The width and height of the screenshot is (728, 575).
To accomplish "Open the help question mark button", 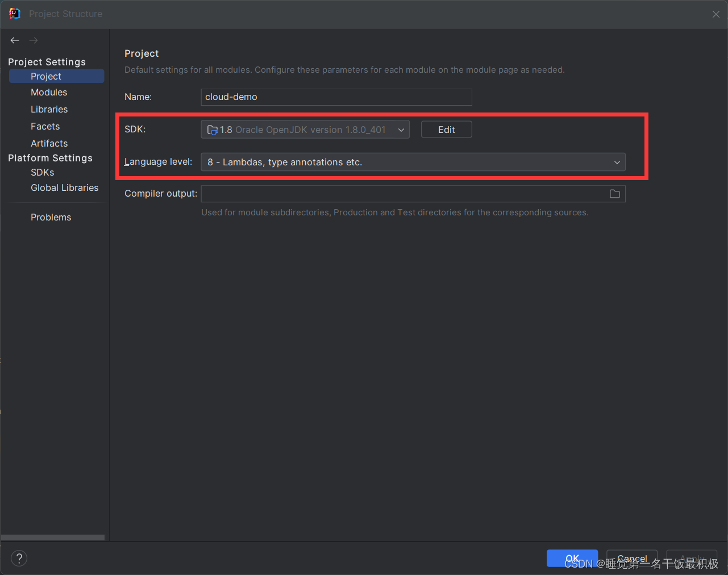I will point(19,558).
